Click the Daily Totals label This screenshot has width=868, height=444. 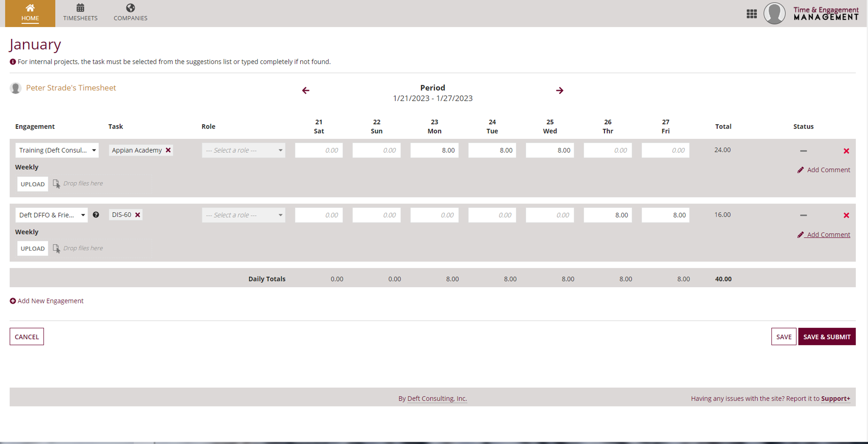(267, 279)
